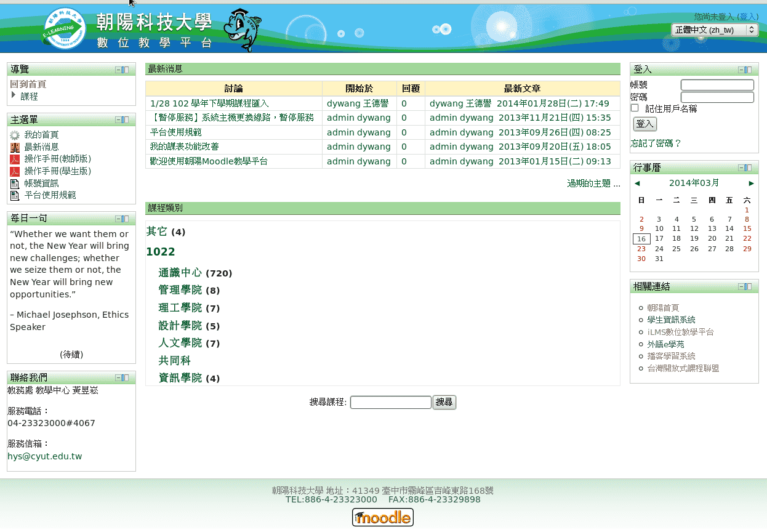
Task: Open the 歡迎使用朝陽Moodle教學平台 discussion
Action: 209,161
